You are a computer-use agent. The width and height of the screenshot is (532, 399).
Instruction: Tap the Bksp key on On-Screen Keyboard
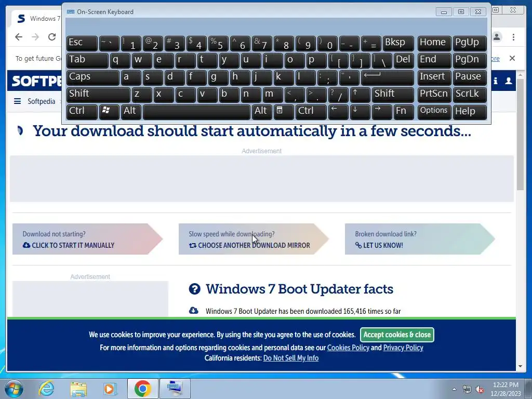coord(398,43)
